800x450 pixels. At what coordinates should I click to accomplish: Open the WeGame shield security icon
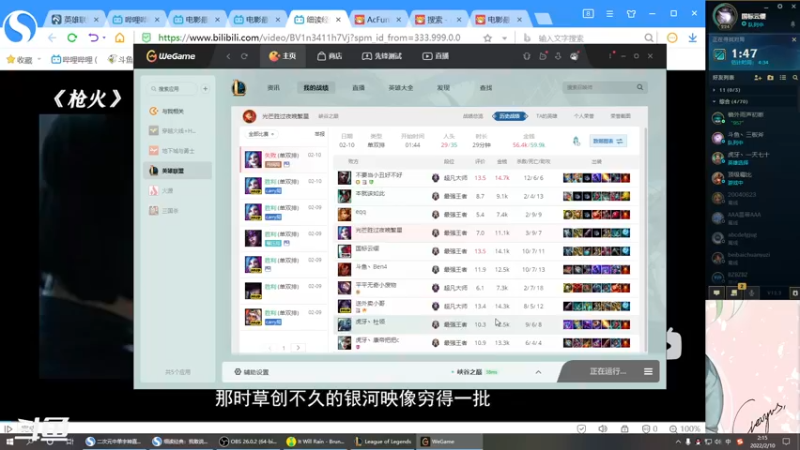527,56
